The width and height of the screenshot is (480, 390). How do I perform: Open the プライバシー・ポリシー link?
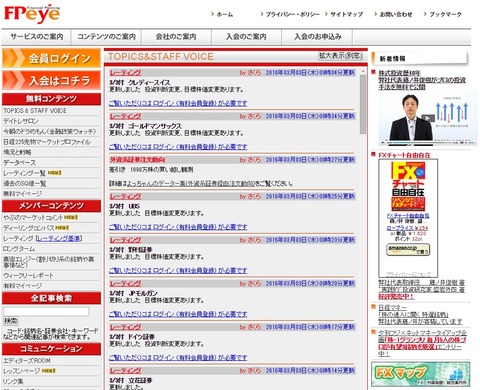(292, 14)
